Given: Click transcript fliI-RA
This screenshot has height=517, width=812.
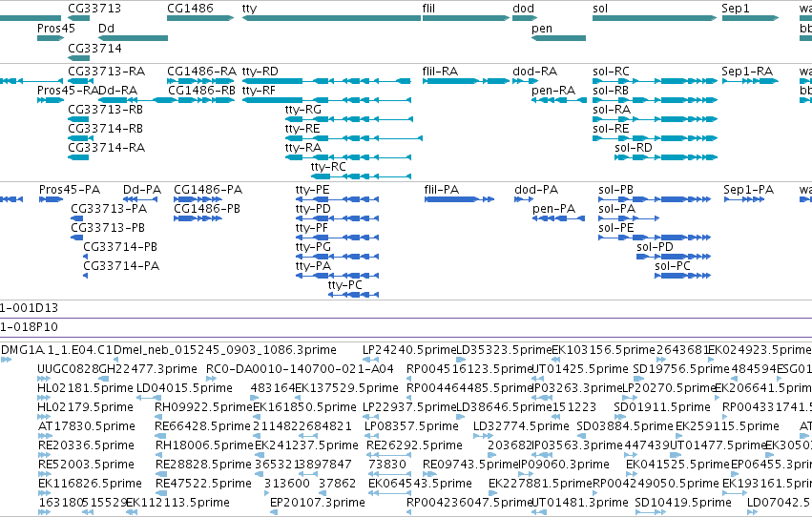Looking at the screenshot, I should tap(466, 81).
